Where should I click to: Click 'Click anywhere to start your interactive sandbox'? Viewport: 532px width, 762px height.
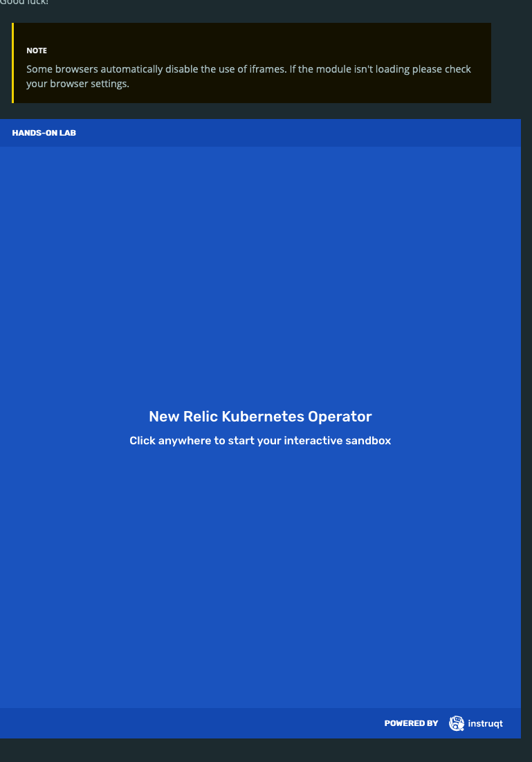(260, 440)
